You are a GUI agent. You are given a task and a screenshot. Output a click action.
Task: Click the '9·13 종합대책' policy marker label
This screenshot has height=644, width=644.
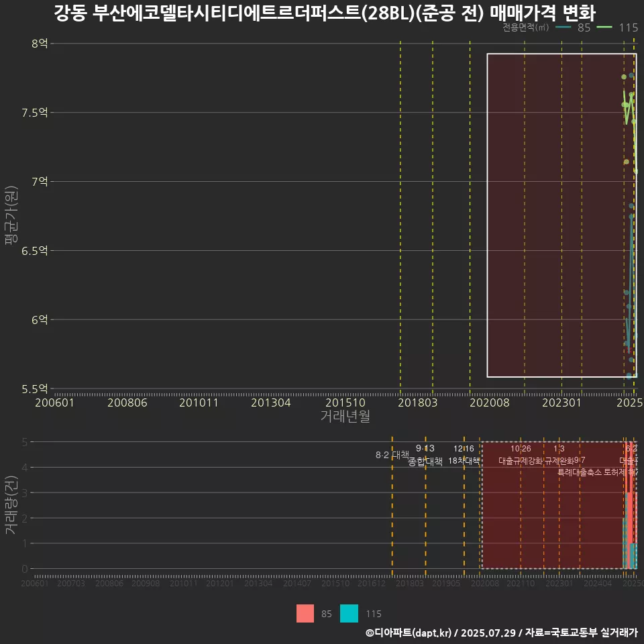pos(425,455)
